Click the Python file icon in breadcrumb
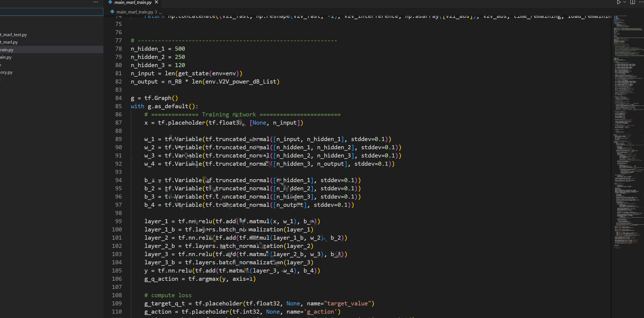The width and height of the screenshot is (644, 318). [x=112, y=12]
